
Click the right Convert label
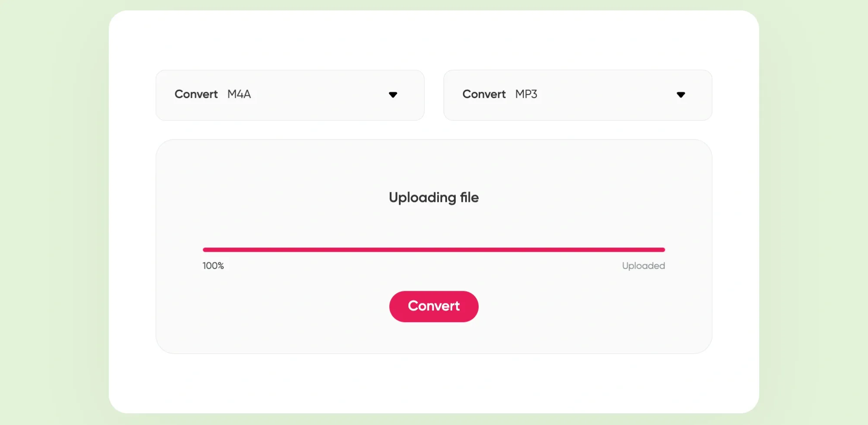tap(484, 94)
